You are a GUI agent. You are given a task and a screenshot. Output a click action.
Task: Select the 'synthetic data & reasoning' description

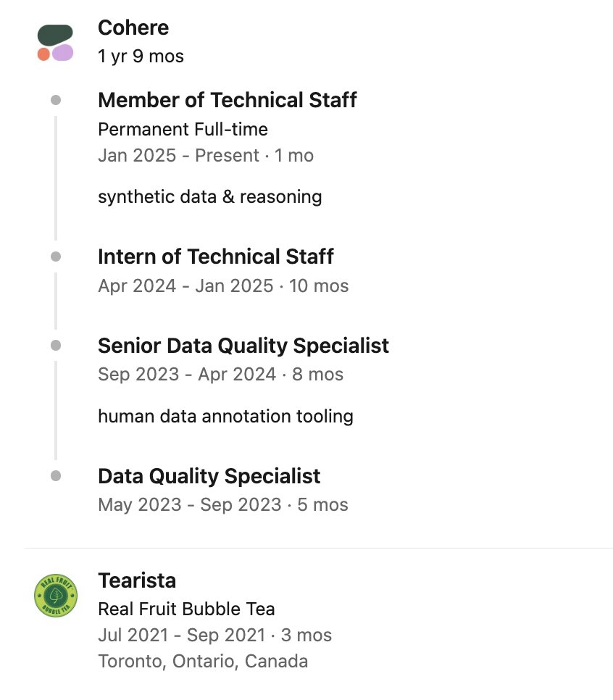tap(210, 197)
